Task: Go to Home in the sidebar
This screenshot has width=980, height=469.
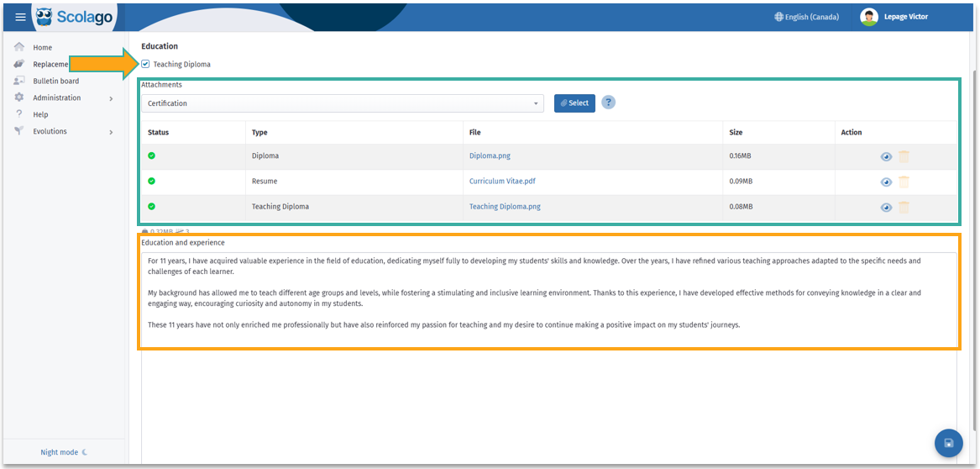Action: tap(43, 48)
